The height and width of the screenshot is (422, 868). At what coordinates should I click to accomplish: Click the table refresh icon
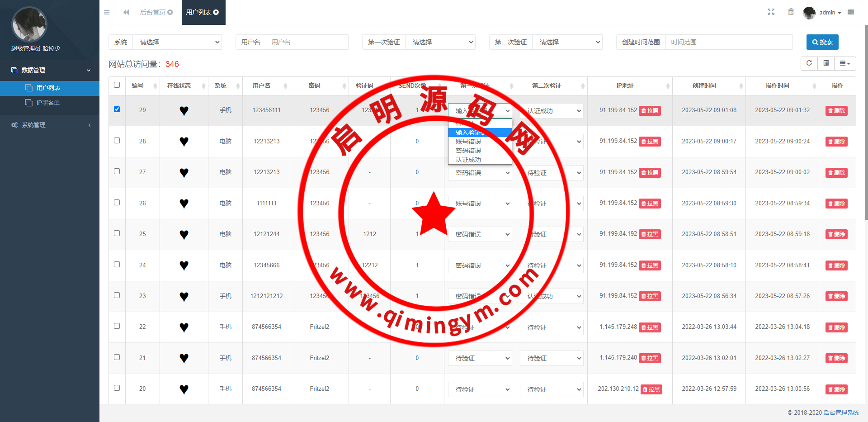(809, 63)
